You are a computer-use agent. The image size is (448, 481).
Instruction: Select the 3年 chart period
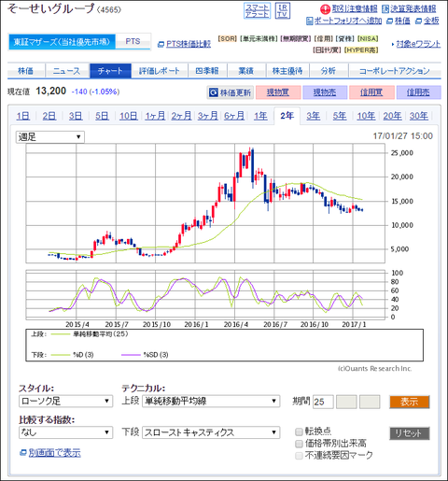coord(314,116)
